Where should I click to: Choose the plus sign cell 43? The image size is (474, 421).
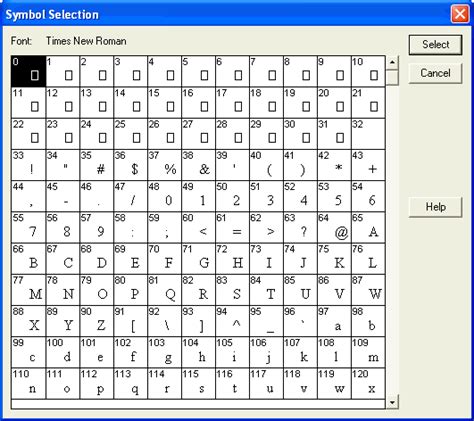pos(368,165)
